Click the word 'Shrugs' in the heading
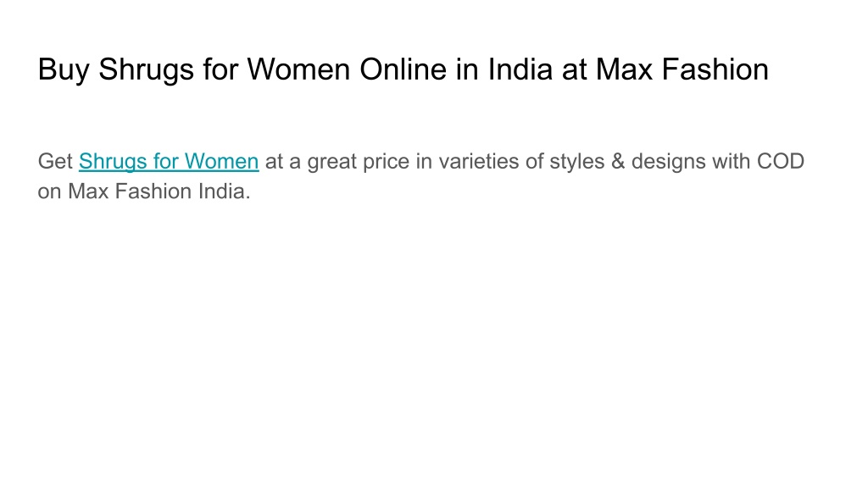Image resolution: width=868 pixels, height=488 pixels. click(146, 71)
